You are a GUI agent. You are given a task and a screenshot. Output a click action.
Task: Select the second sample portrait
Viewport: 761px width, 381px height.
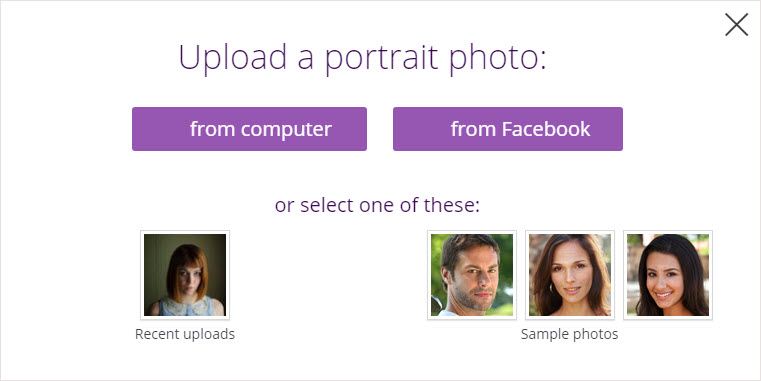coord(570,275)
